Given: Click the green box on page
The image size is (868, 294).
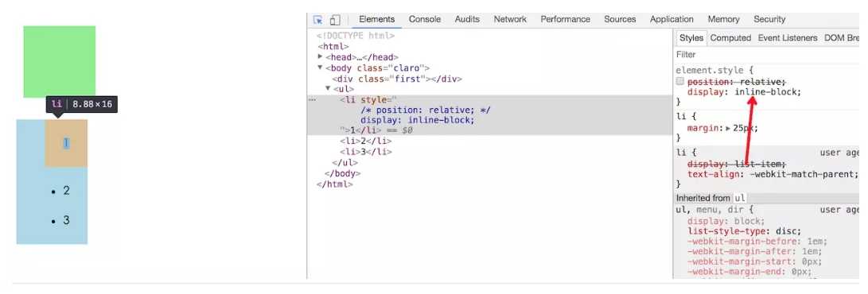Looking at the screenshot, I should point(59,61).
